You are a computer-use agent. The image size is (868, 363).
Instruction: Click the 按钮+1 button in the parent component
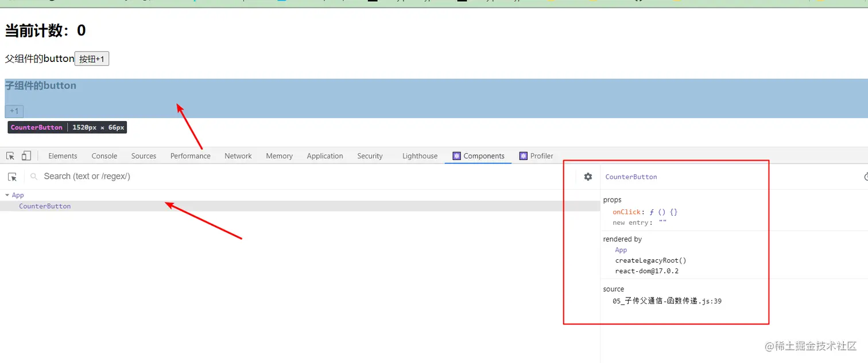click(x=92, y=59)
